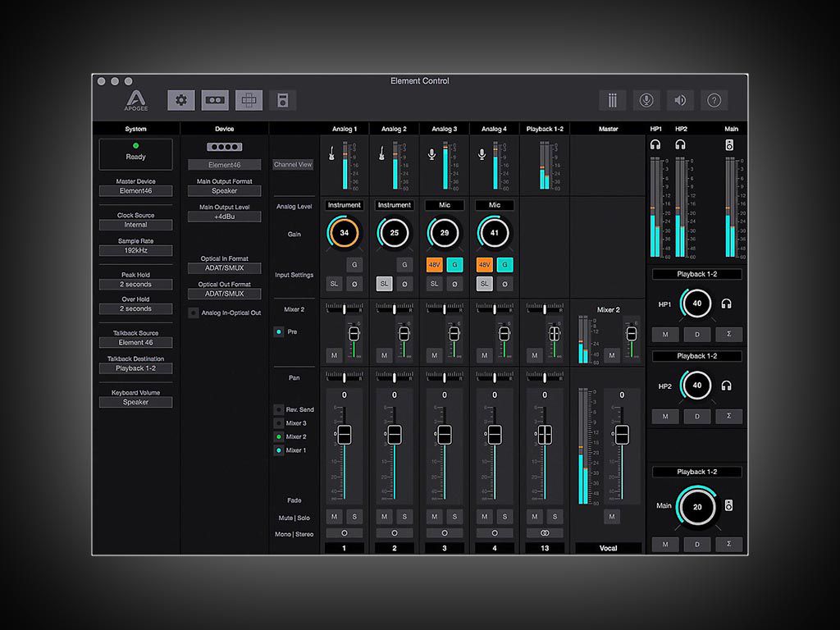Open the Optical In Format ADAT/SMUX selector
The width and height of the screenshot is (840, 630).
click(223, 267)
